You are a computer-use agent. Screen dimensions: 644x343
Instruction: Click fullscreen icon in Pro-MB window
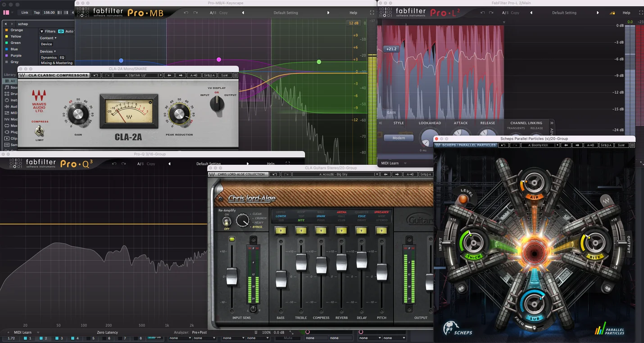pyautogui.click(x=372, y=13)
